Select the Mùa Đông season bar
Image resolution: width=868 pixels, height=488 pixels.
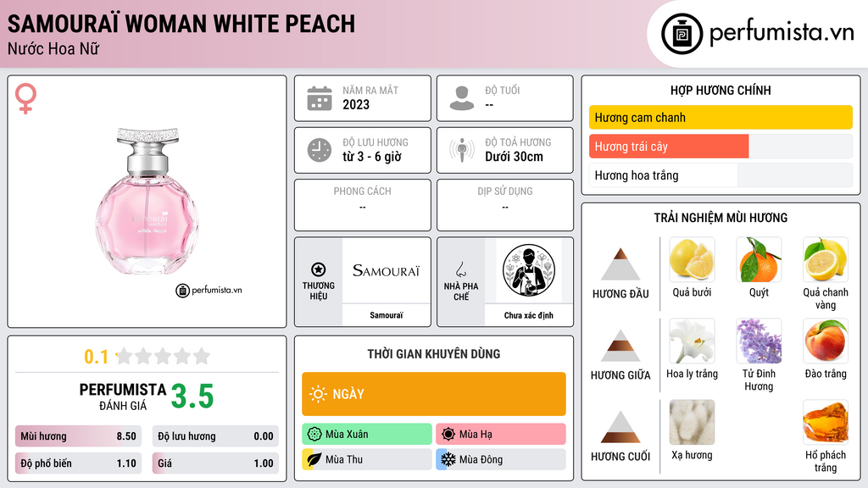501,459
